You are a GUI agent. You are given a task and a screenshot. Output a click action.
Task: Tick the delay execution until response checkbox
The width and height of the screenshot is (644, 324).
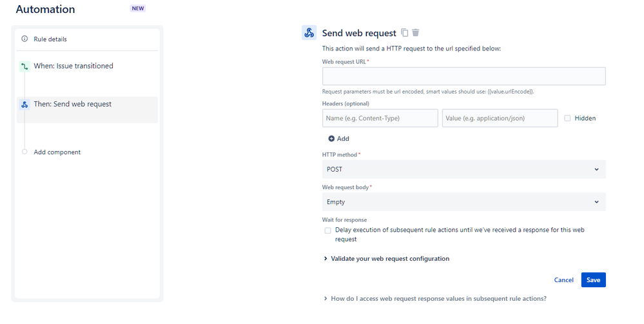pos(327,230)
